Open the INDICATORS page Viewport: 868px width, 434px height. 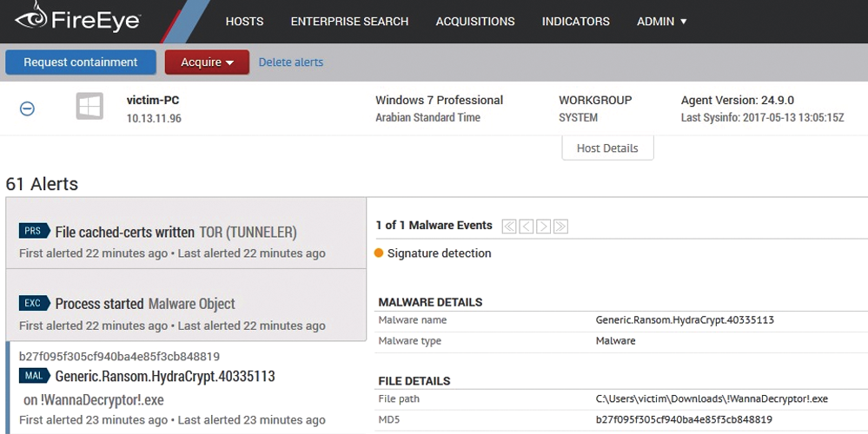tap(576, 22)
